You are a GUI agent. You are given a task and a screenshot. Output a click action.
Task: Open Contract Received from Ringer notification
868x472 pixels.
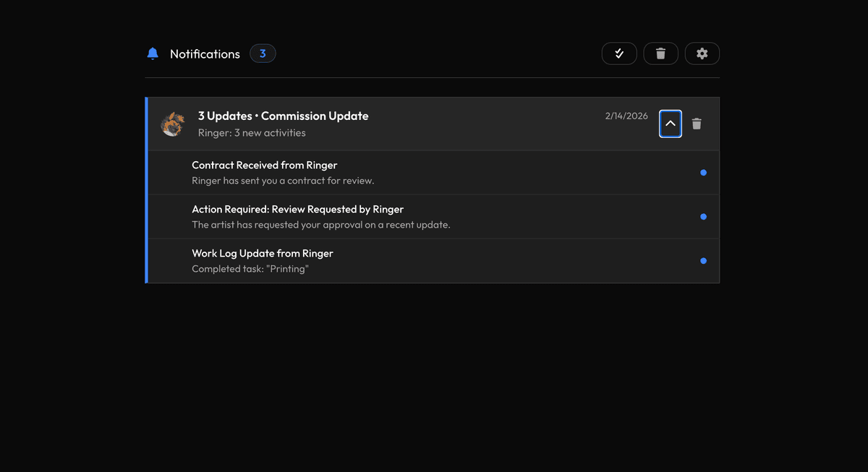point(264,166)
